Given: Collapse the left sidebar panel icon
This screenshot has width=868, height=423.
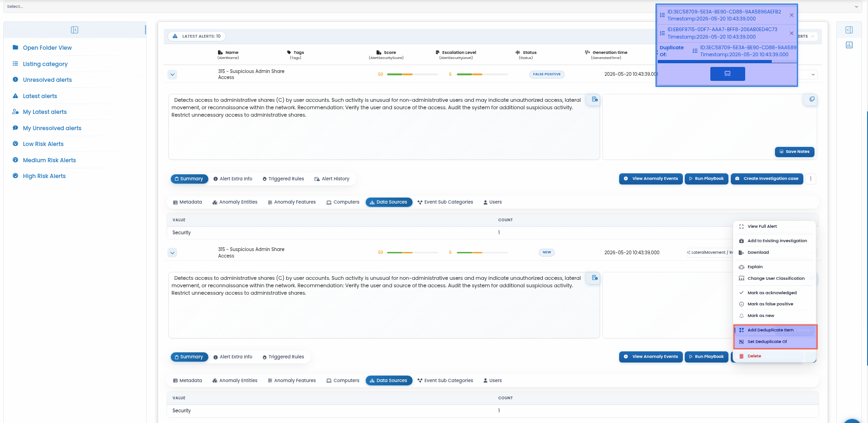Looking at the screenshot, I should (74, 30).
